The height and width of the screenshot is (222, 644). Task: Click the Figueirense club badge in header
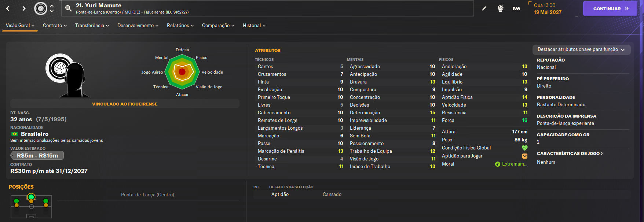(41, 8)
